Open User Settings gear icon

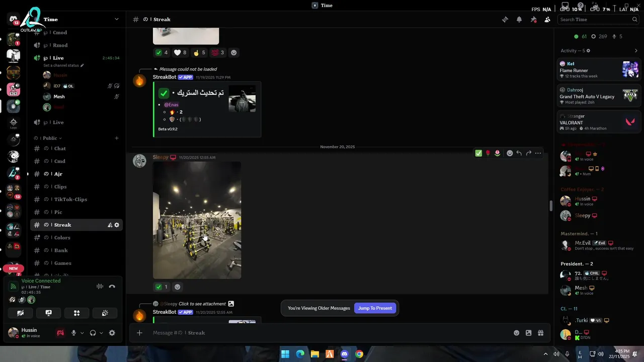112,333
